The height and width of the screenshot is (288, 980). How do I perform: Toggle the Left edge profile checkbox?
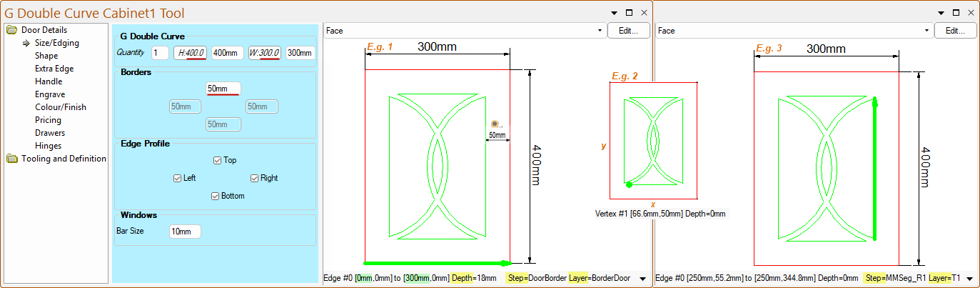pyautogui.click(x=178, y=178)
